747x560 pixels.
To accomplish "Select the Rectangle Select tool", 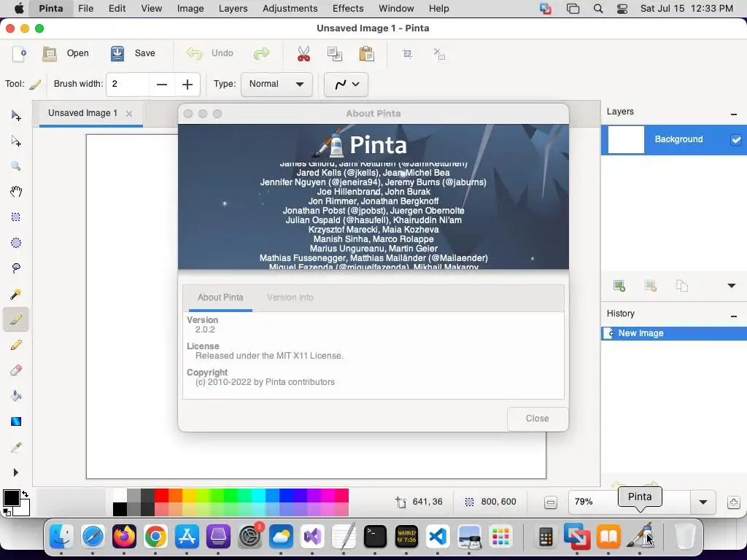I will point(16,217).
